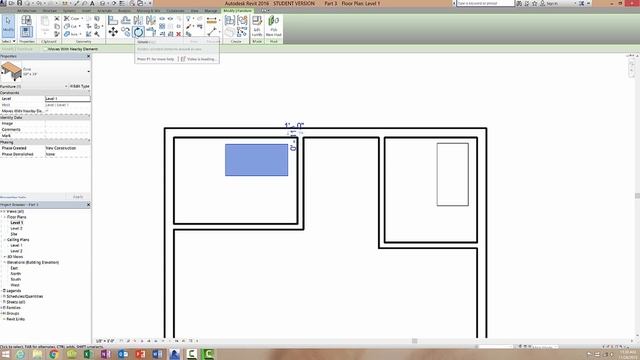This screenshot has width=640, height=360.
Task: Click the Edit Type button
Action: 80,87
